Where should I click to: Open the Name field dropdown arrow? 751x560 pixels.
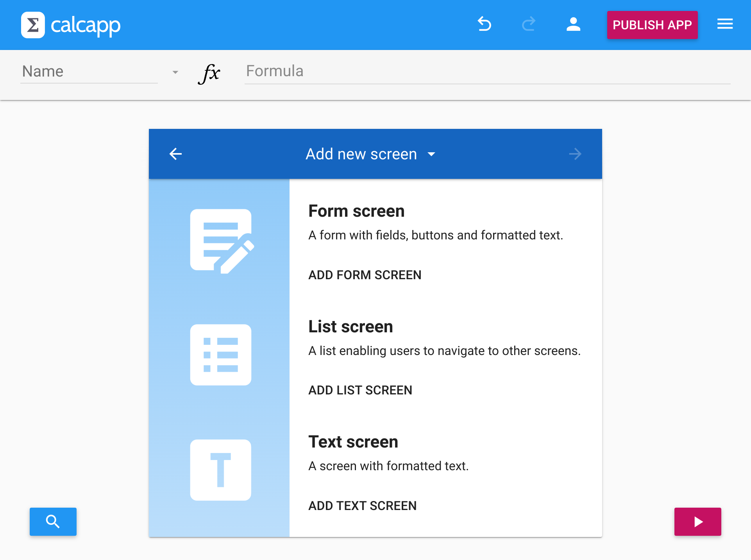[175, 72]
